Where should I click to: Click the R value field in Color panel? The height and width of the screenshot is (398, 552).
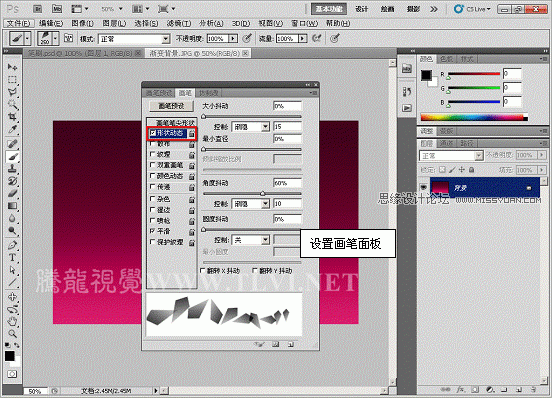click(512, 74)
